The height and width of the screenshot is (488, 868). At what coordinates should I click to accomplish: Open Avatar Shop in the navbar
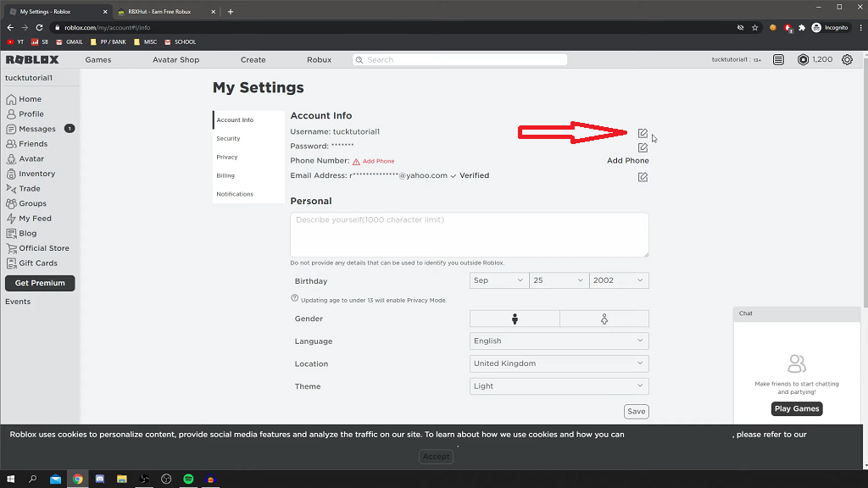point(175,60)
